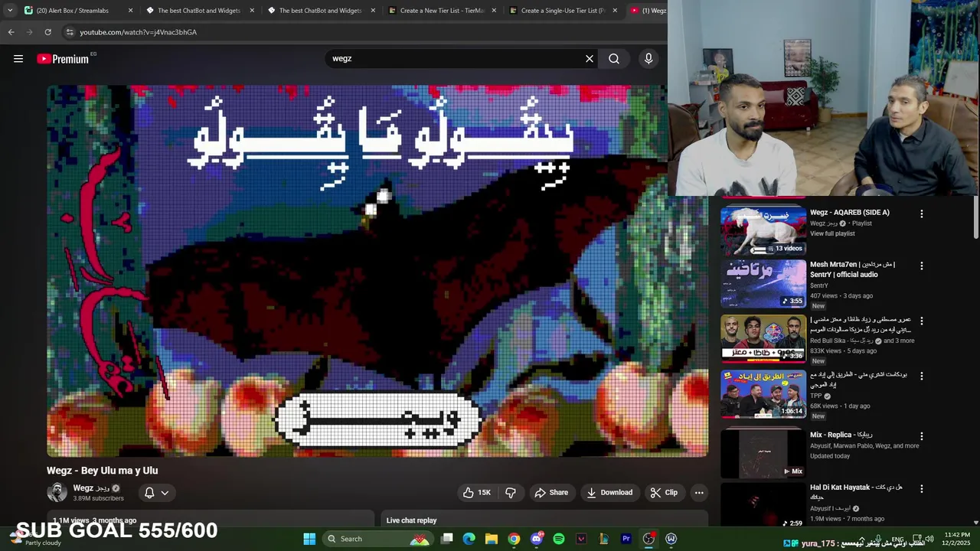Open the ENG language indicator in tray
The width and height of the screenshot is (980, 551).
click(898, 539)
